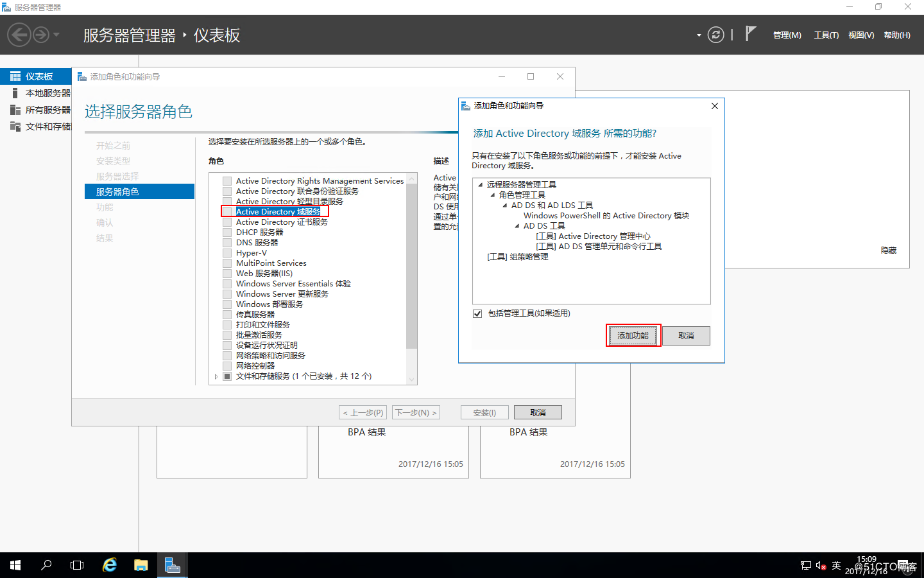Check Active Directory Rights Management Services
This screenshot has height=578, width=924.
(x=227, y=181)
